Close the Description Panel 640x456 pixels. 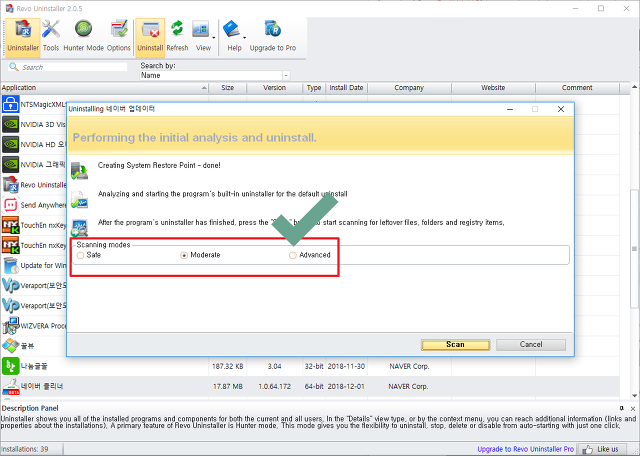tap(633, 408)
